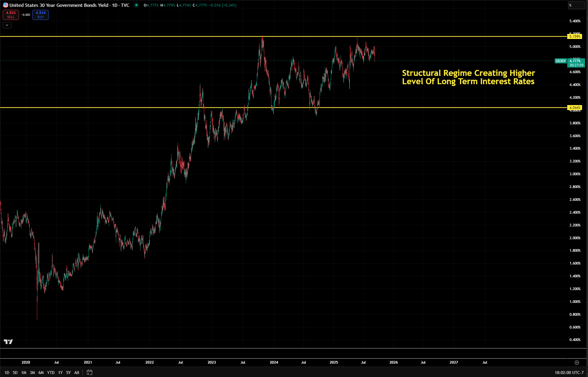The height and width of the screenshot is (377, 588).
Task: Select the 1D time range
Action: point(7,373)
